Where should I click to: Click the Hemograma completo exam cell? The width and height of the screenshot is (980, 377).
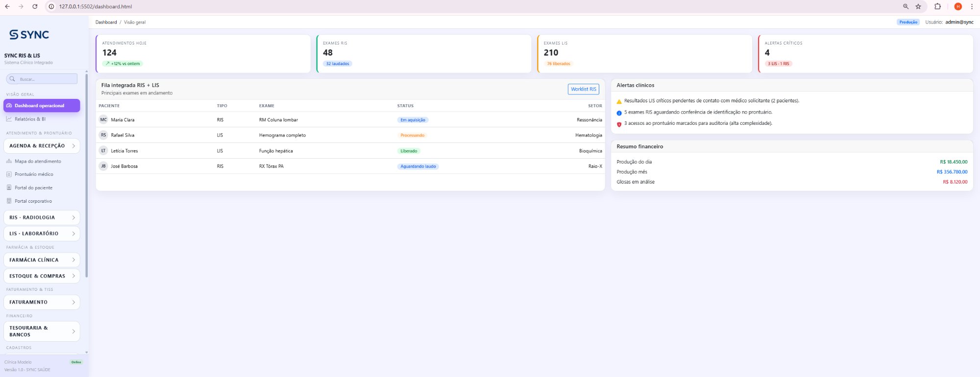click(282, 135)
